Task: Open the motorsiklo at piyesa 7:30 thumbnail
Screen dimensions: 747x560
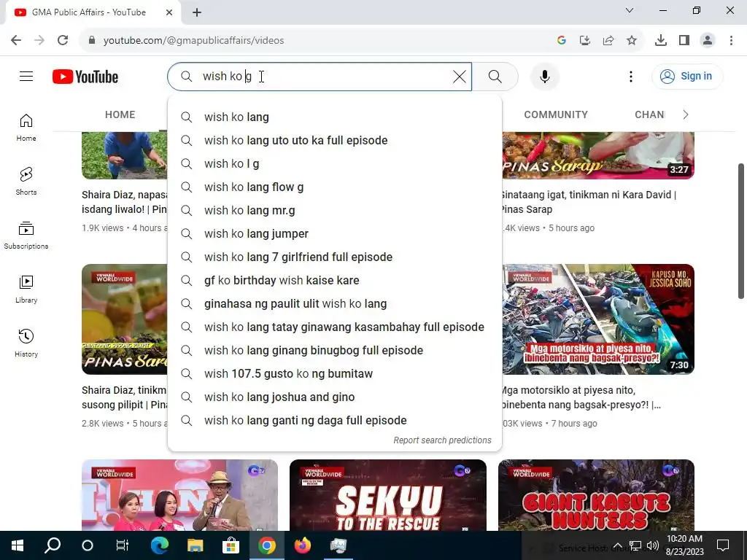Action: 598,319
